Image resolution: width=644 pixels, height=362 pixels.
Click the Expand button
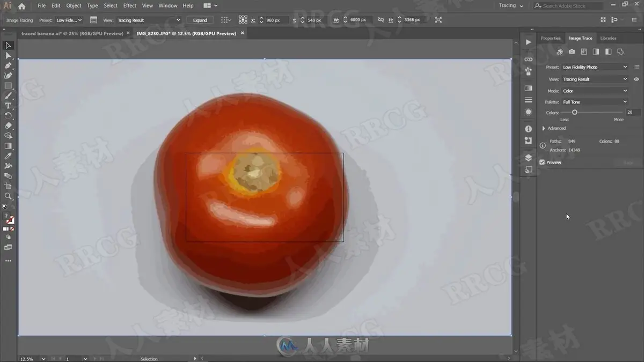(x=200, y=20)
